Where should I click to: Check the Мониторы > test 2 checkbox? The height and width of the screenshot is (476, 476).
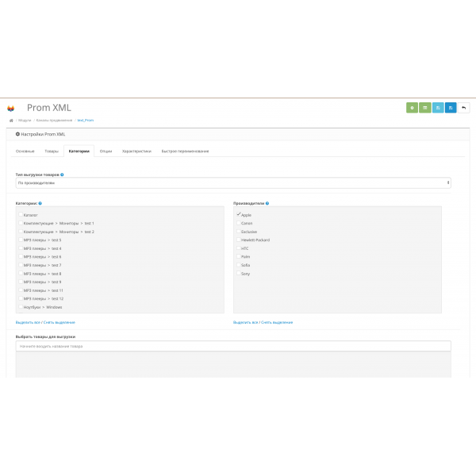pyautogui.click(x=21, y=232)
